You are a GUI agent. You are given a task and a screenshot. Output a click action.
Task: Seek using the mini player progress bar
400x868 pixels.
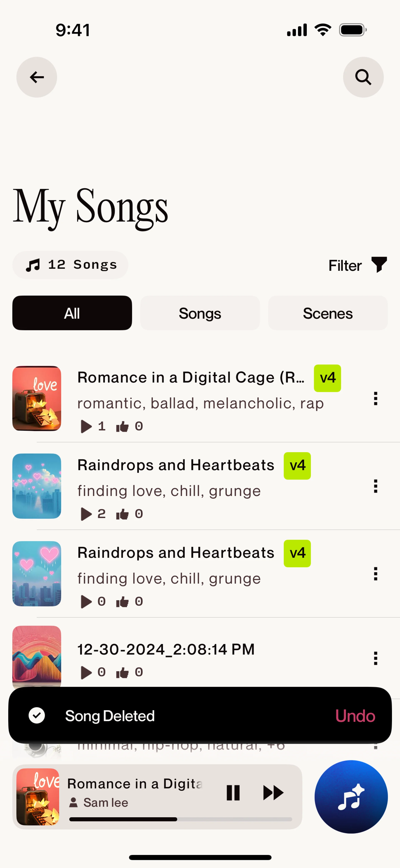point(180,819)
